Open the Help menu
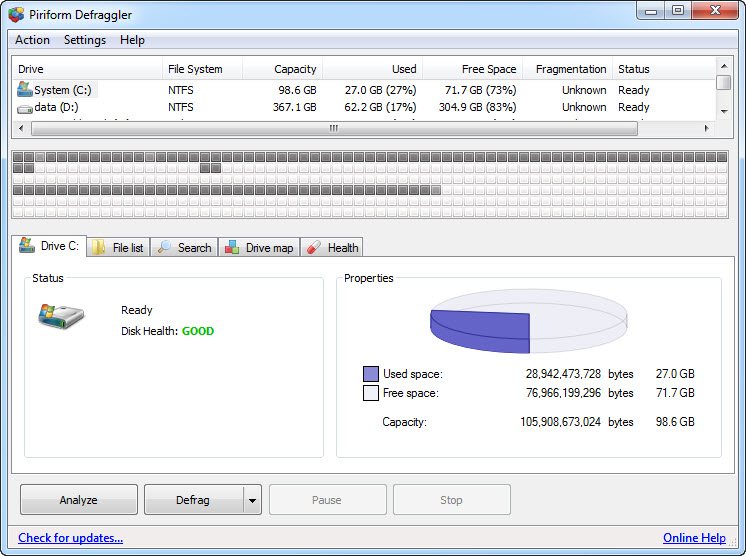 pos(132,40)
